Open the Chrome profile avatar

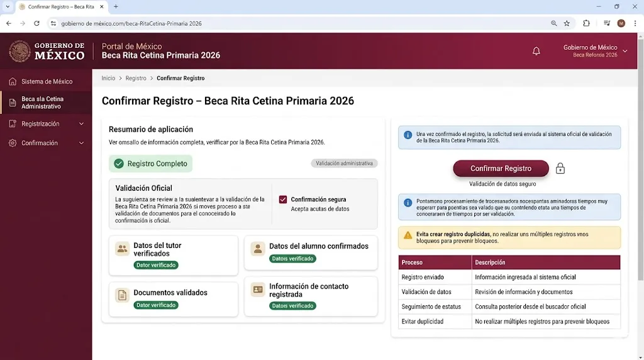coord(621,23)
